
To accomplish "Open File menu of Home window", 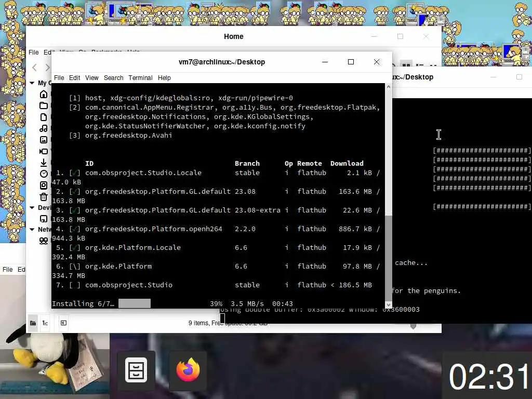I will (33, 52).
